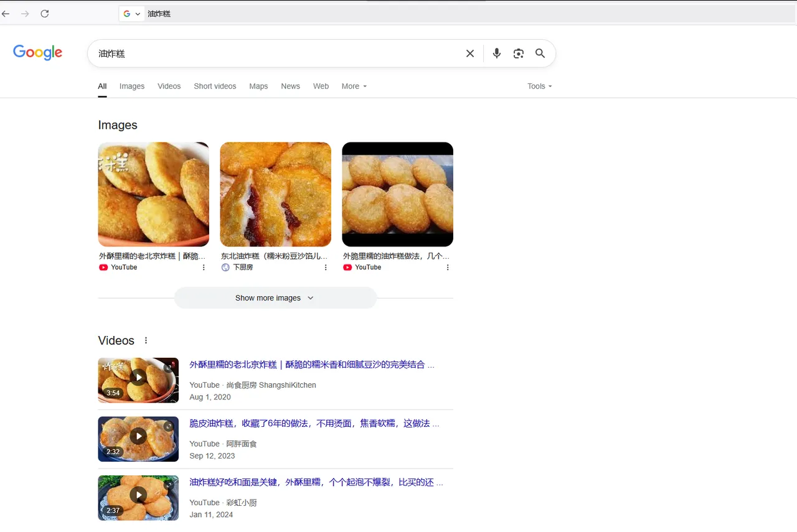Viewport: 797px width, 532px height.
Task: Click the date Aug 1, 2020
Action: point(210,397)
